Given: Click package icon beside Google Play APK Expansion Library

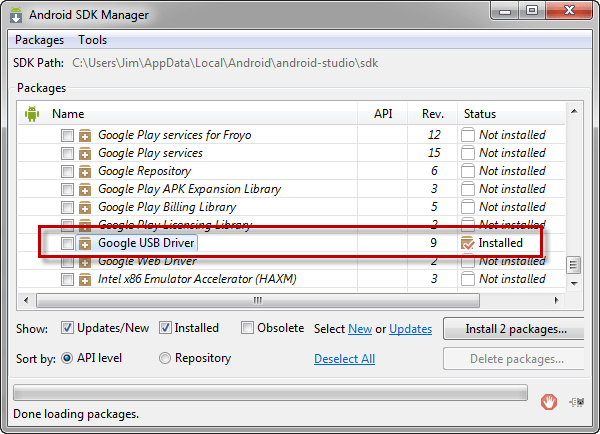Looking at the screenshot, I should point(85,189).
